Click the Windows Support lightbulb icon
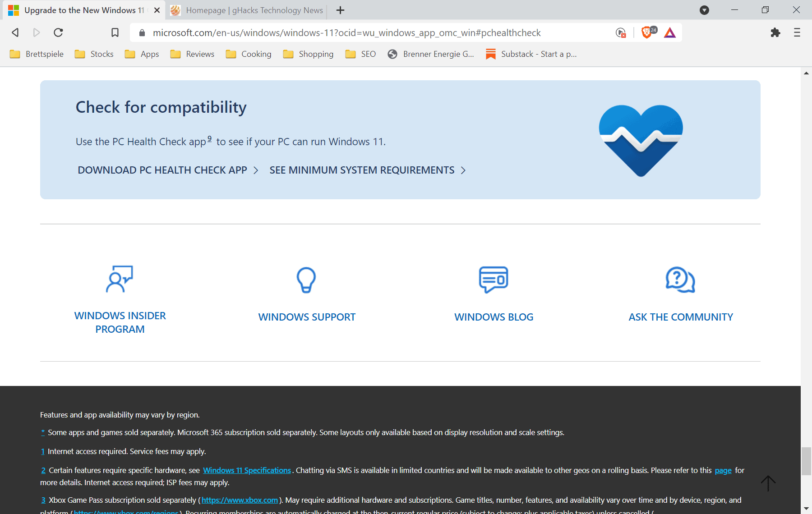 click(306, 280)
